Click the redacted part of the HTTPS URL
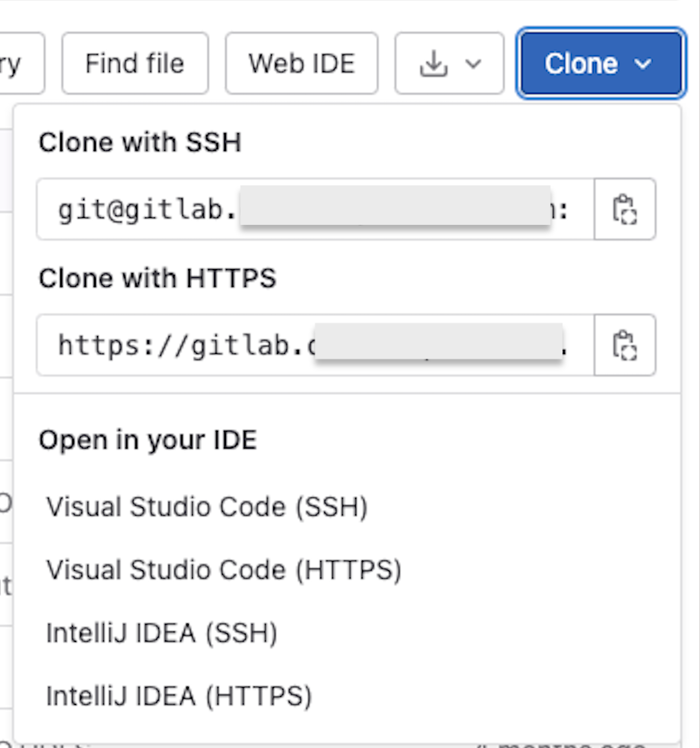 pyautogui.click(x=439, y=341)
